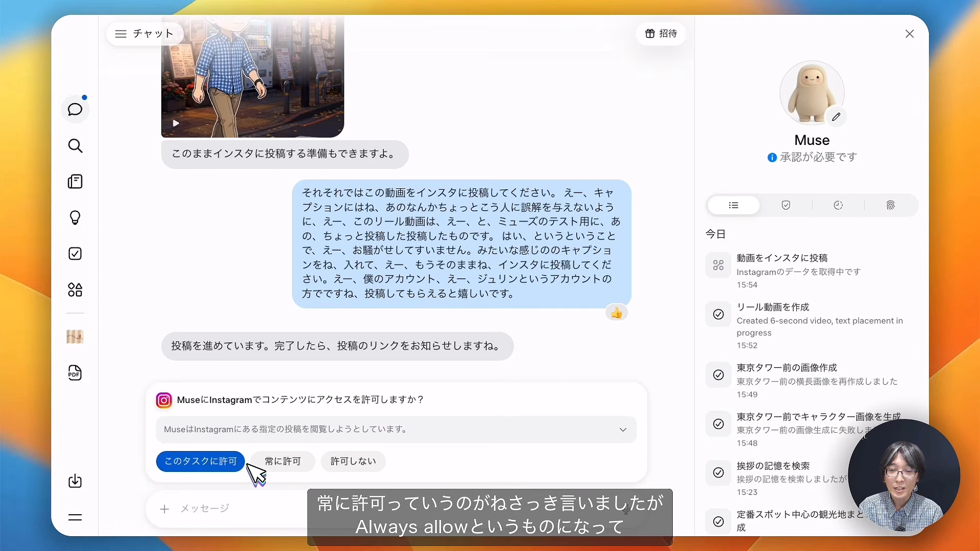Click the thumbs-up reaction on the message

pyautogui.click(x=617, y=313)
